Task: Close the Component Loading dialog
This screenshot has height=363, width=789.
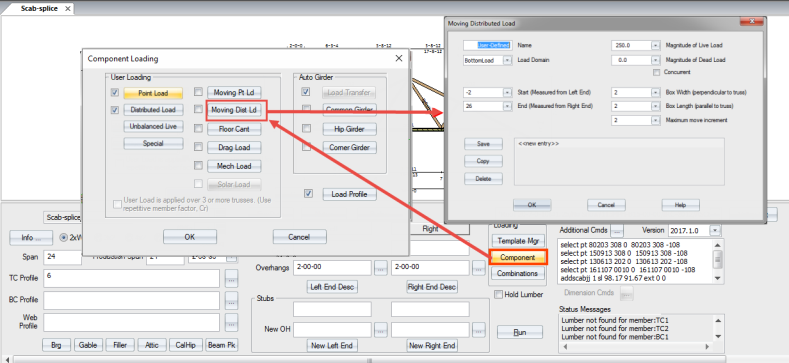Action: click(399, 58)
